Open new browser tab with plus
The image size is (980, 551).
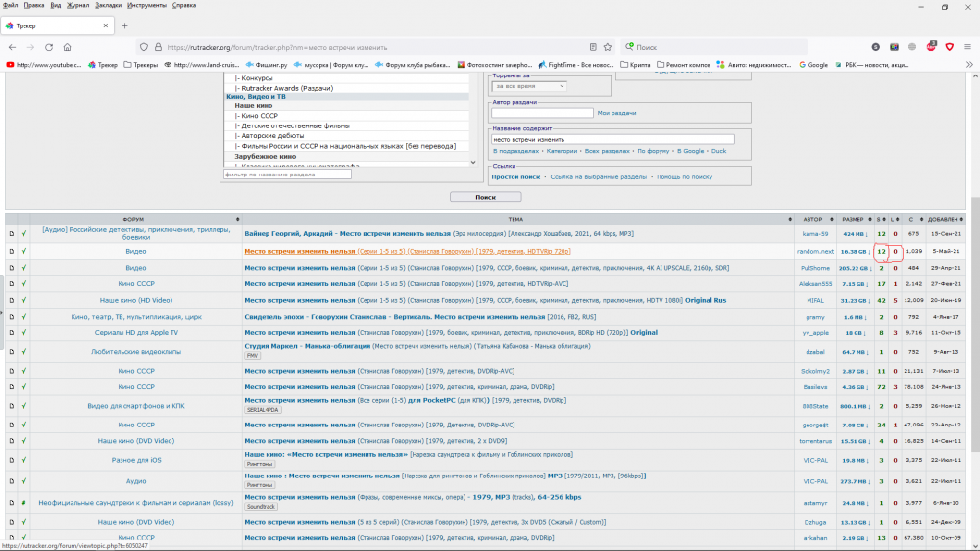click(124, 25)
